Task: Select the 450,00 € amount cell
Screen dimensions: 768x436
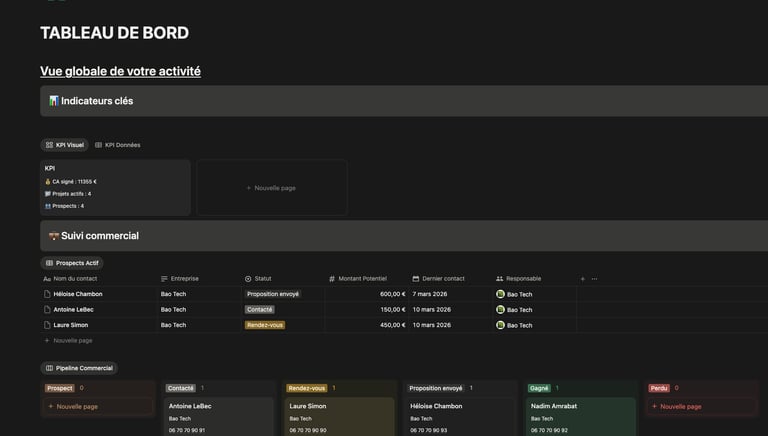Action: [366, 325]
